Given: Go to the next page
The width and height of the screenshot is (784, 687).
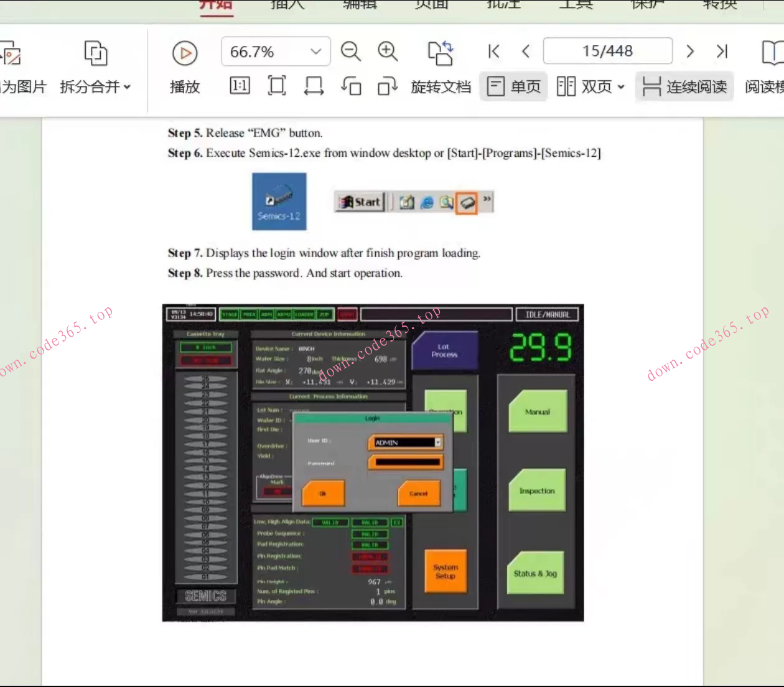Looking at the screenshot, I should pos(689,52).
